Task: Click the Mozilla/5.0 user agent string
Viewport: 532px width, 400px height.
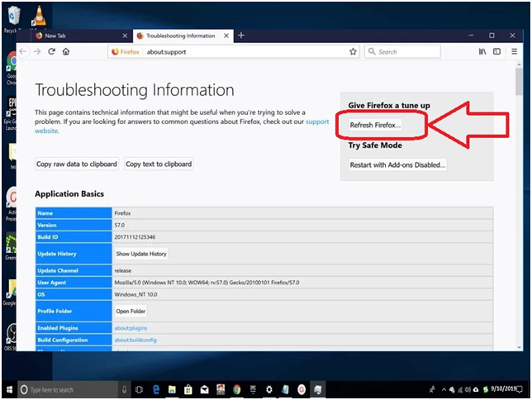Action: pos(207,283)
